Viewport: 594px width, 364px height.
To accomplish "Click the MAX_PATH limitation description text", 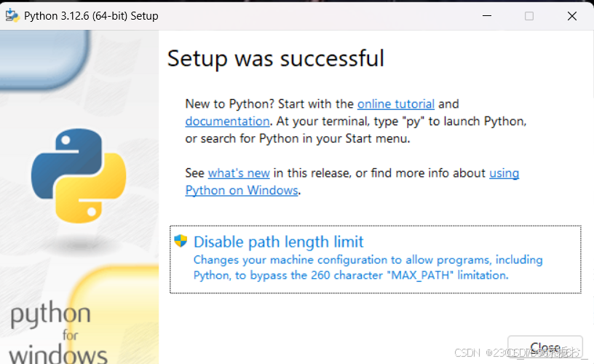I will coord(368,267).
